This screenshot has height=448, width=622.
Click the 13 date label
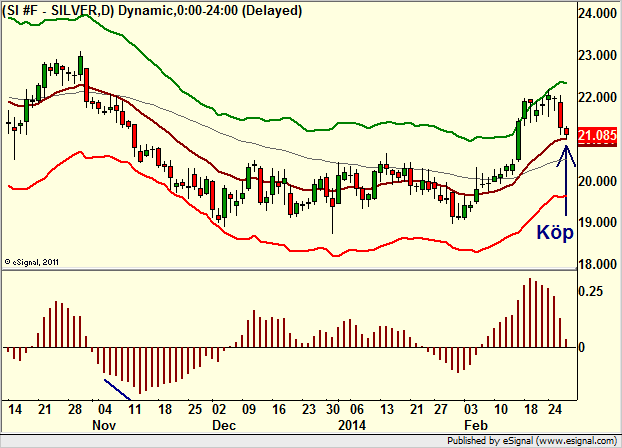coord(387,409)
